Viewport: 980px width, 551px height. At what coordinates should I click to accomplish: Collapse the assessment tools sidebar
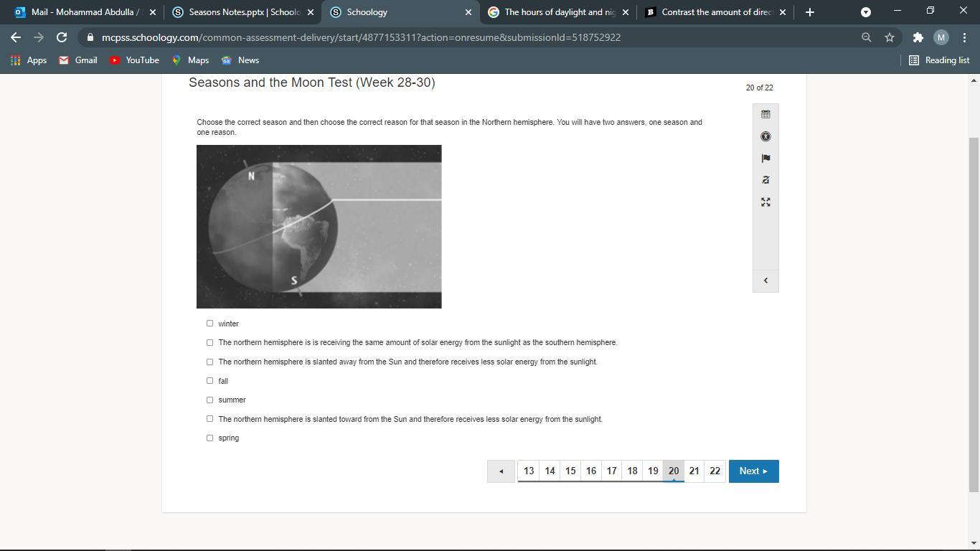pos(765,281)
